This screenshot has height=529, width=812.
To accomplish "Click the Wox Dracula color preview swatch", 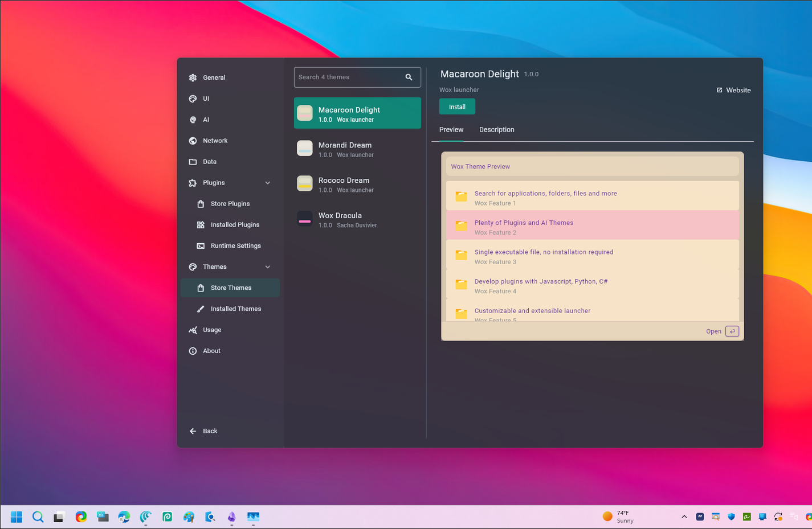I will click(304, 219).
